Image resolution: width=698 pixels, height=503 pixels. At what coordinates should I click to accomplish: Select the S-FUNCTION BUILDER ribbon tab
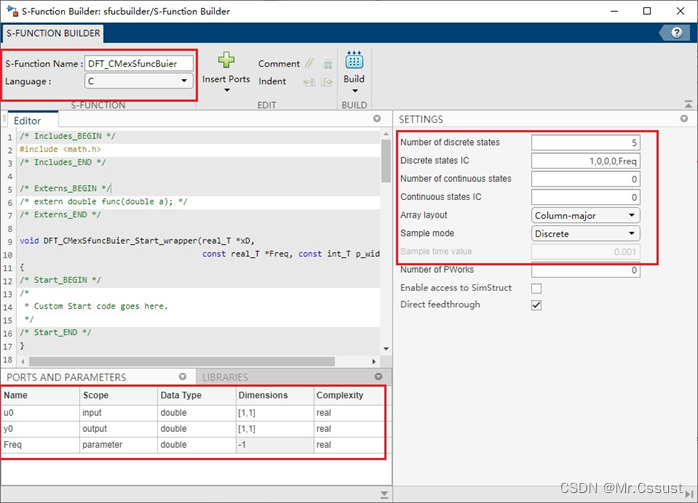pyautogui.click(x=53, y=33)
